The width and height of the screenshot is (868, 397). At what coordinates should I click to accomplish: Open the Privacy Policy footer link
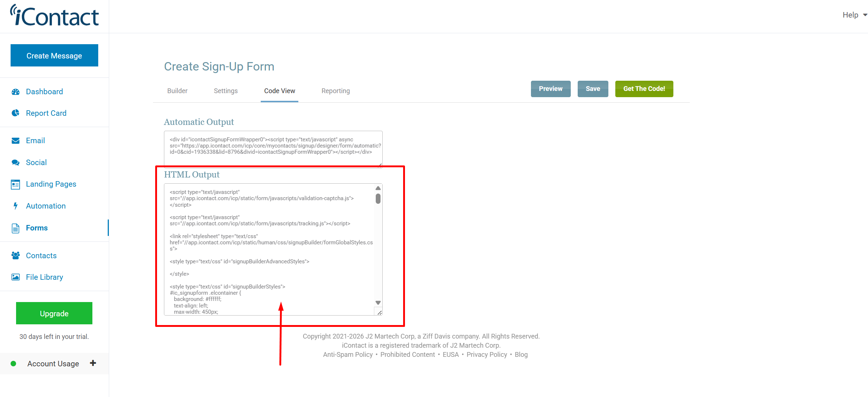pyautogui.click(x=486, y=355)
